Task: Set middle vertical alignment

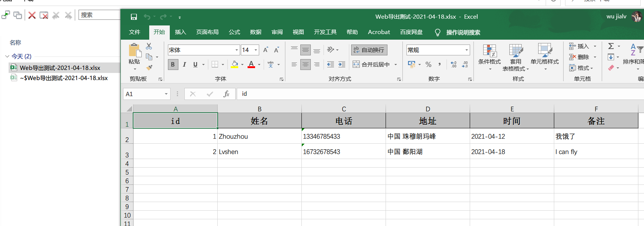Action: tap(306, 50)
